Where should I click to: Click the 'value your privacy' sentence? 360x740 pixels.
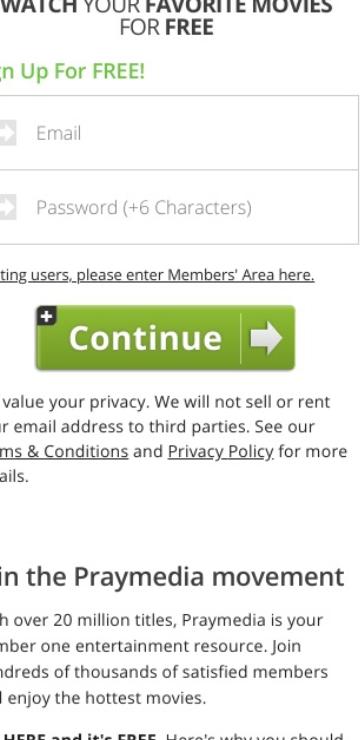click(165, 402)
